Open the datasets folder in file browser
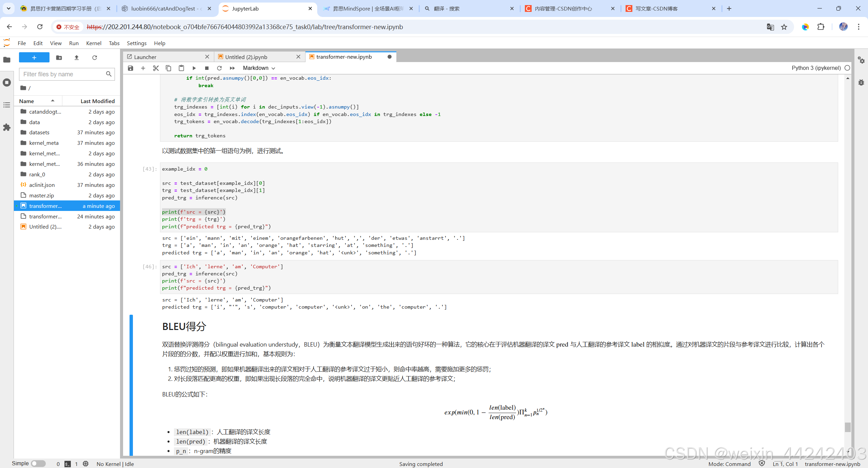This screenshot has height=468, width=868. (x=39, y=133)
